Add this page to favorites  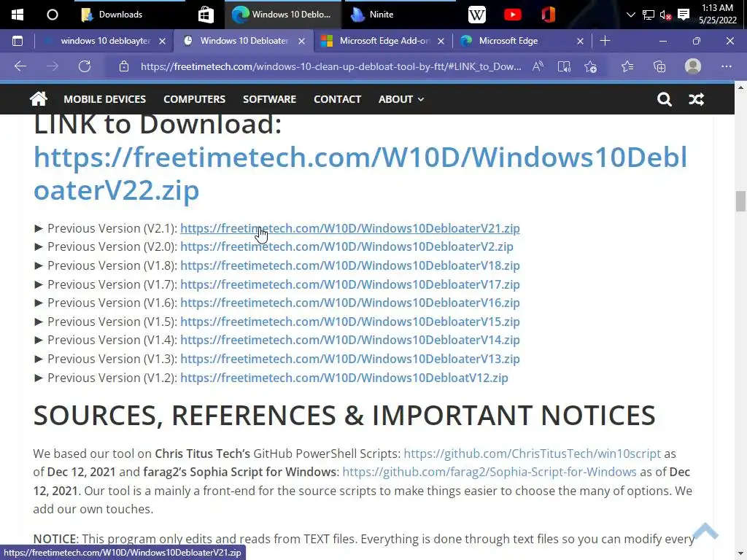(x=591, y=66)
